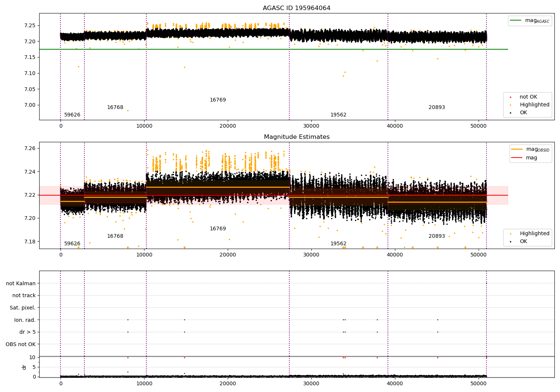Screen dimensions: 560x392
Task: Click the 'Ion. rad.' row label
Action: [25, 320]
